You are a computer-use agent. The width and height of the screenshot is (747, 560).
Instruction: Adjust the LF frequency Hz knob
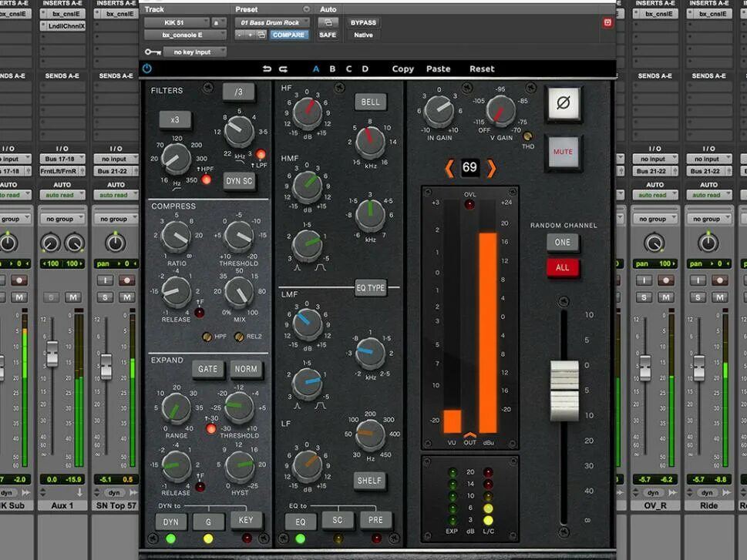pyautogui.click(x=370, y=434)
